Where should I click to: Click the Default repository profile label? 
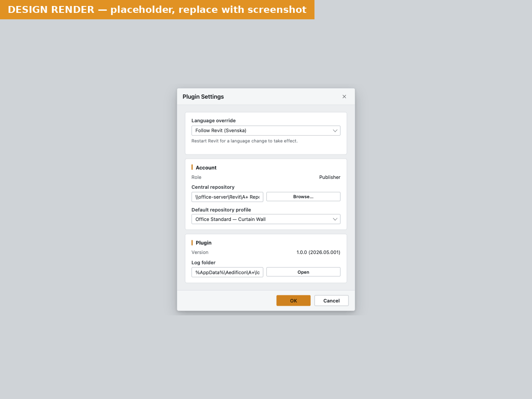[221, 210]
